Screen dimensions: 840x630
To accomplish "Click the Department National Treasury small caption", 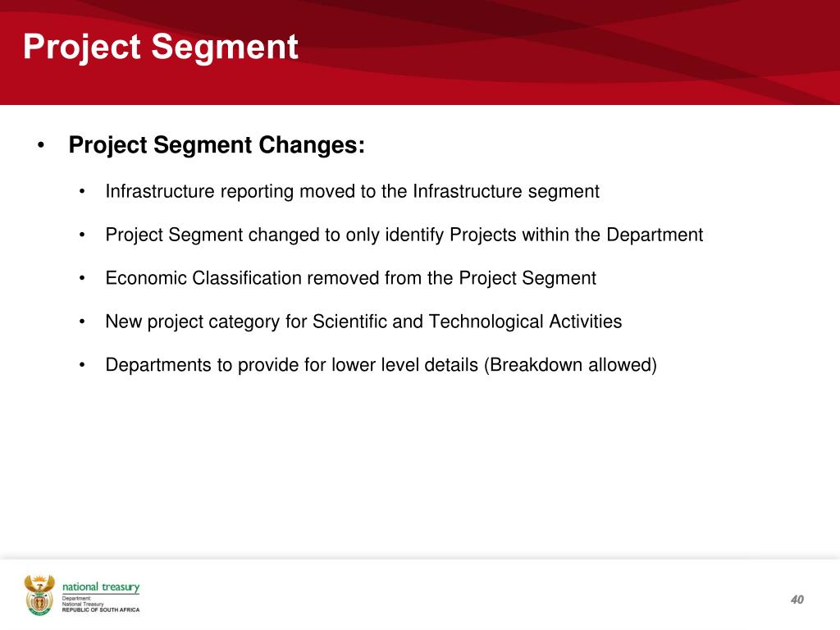I will [83, 601].
